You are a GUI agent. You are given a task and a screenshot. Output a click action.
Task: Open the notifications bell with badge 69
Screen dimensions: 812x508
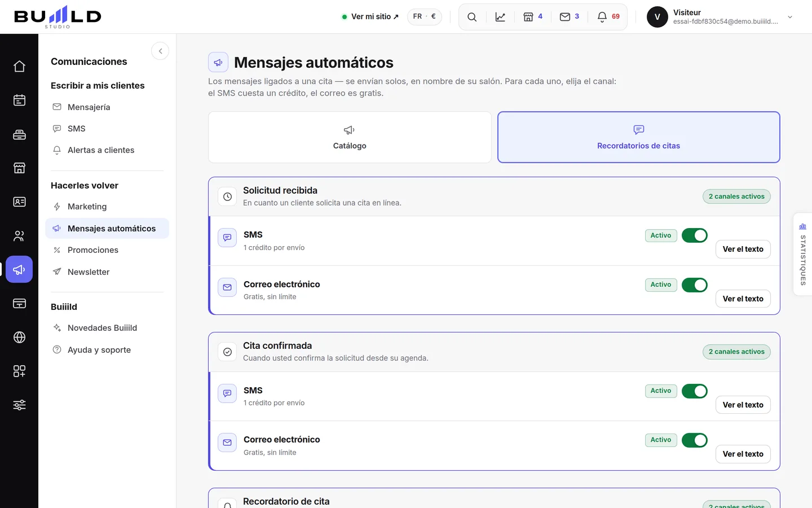point(608,17)
